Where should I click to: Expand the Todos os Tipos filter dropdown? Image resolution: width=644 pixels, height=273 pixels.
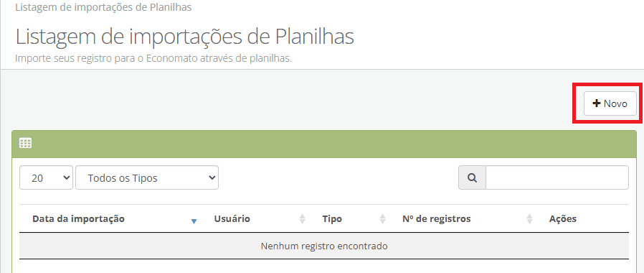[147, 178]
